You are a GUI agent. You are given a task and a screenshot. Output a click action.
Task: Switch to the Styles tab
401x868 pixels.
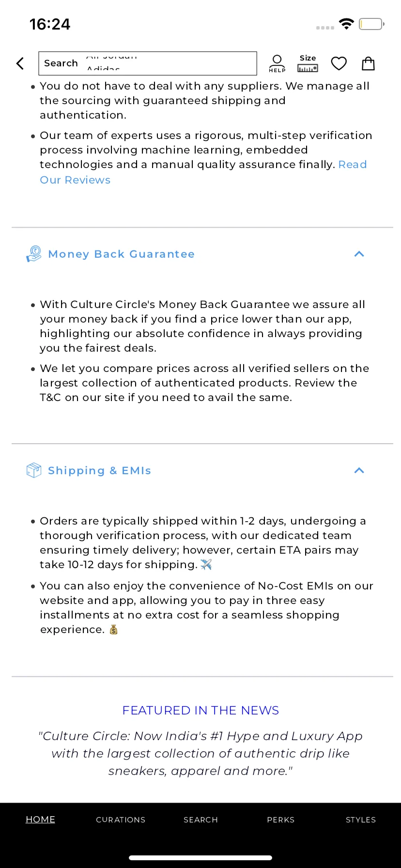point(361,820)
